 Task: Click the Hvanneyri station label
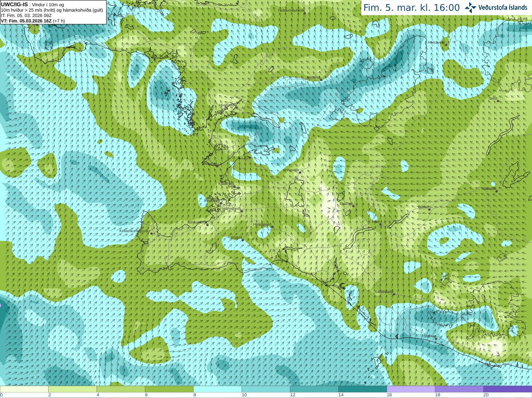(x=227, y=105)
